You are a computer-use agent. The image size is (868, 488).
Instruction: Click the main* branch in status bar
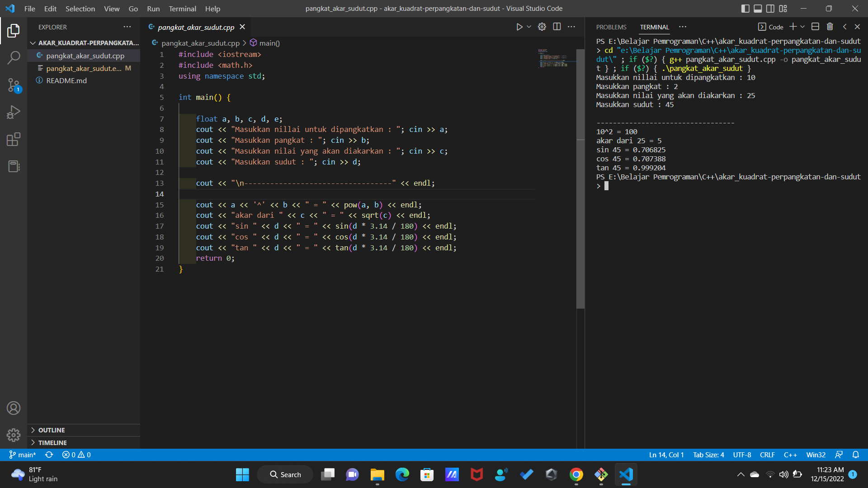[x=23, y=455]
